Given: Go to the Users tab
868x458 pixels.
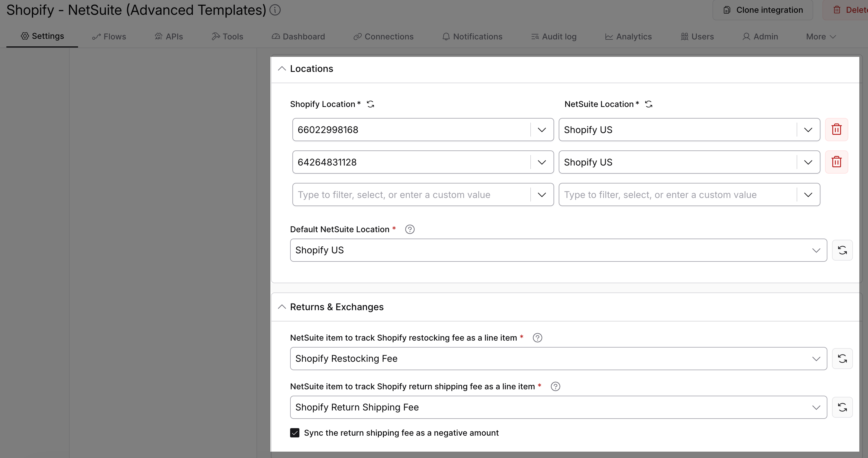Looking at the screenshot, I should click(697, 37).
